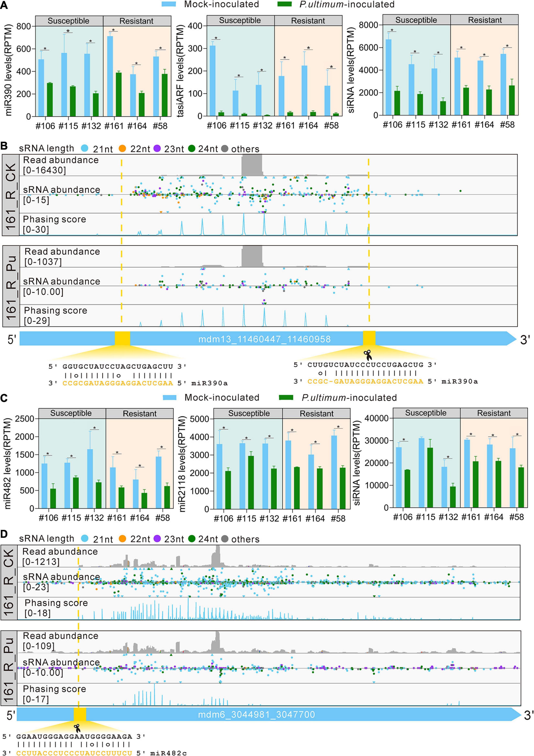
Task: Click the sRNA abundance [0-23] track label
Action: 61,582
